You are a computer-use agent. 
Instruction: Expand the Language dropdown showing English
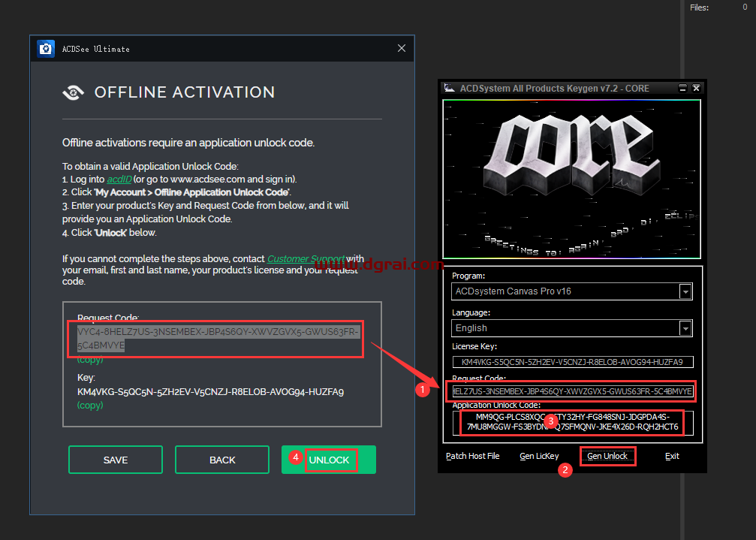pyautogui.click(x=685, y=328)
